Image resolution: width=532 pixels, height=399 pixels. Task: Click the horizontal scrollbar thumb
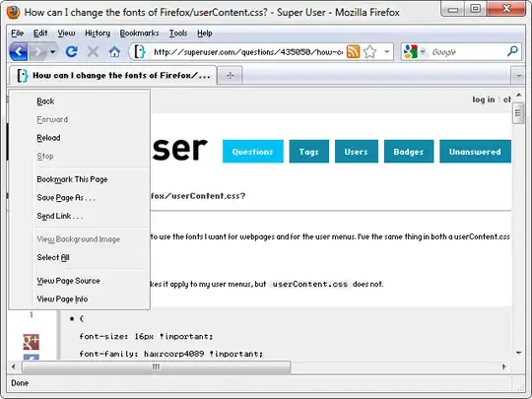coord(156,366)
